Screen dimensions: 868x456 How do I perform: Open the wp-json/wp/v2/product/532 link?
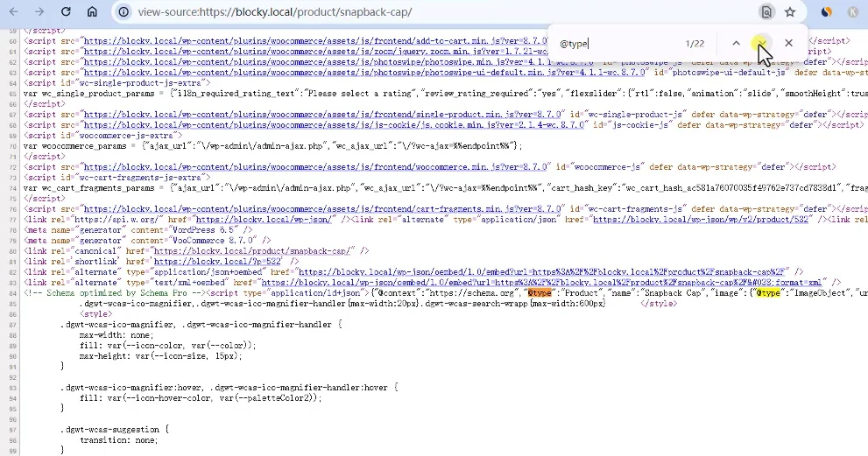tap(701, 220)
